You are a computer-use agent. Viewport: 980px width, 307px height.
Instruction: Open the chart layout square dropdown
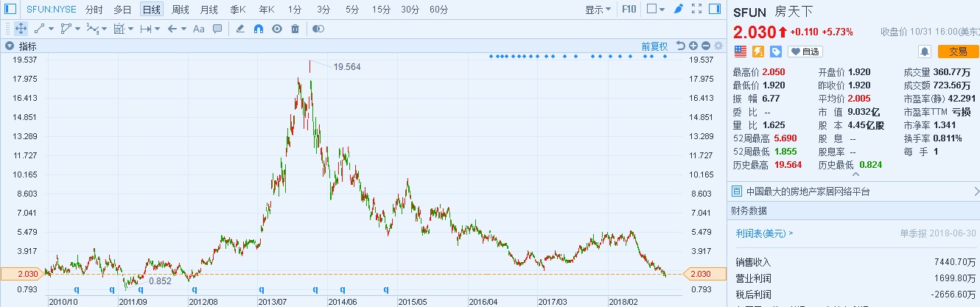coord(655,10)
